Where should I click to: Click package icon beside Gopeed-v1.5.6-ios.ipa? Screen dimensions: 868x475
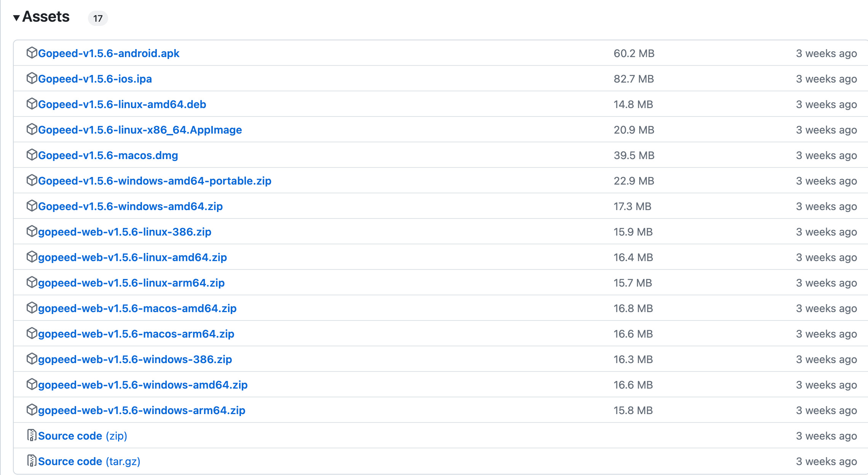pyautogui.click(x=32, y=78)
